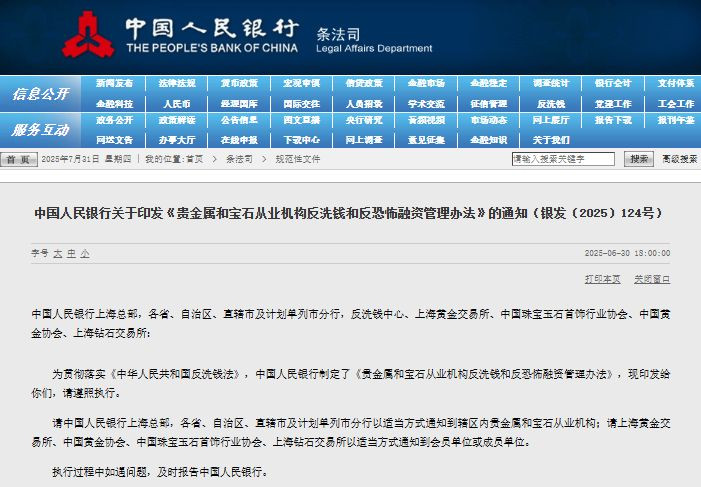This screenshot has height=487, width=701.
Task: Open 高级搜索 advanced search link
Action: (x=680, y=159)
